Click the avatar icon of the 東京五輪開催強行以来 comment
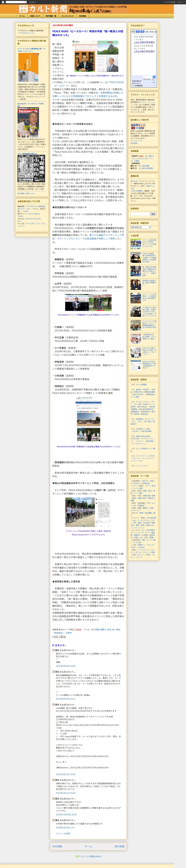The height and width of the screenshot is (868, 186). pos(53,672)
